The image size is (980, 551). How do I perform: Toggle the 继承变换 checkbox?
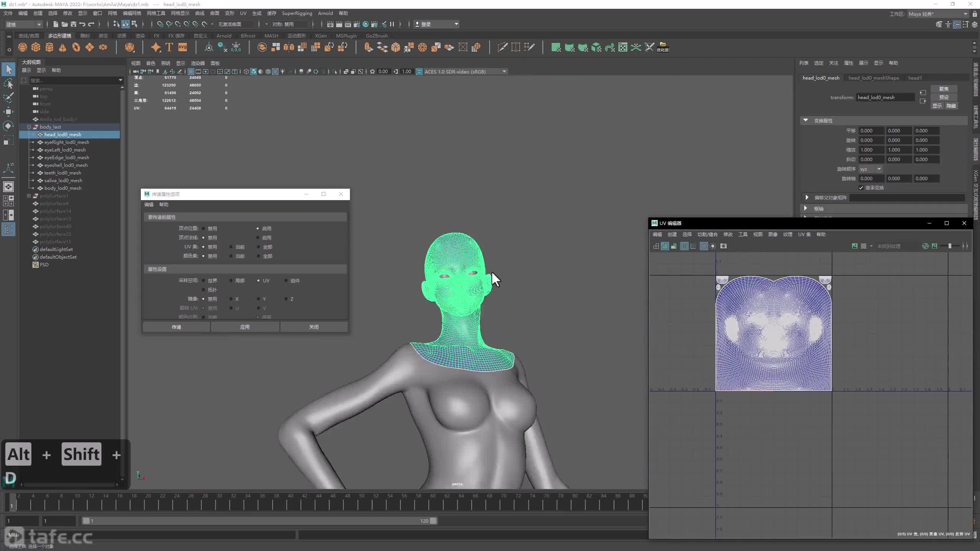coord(861,188)
